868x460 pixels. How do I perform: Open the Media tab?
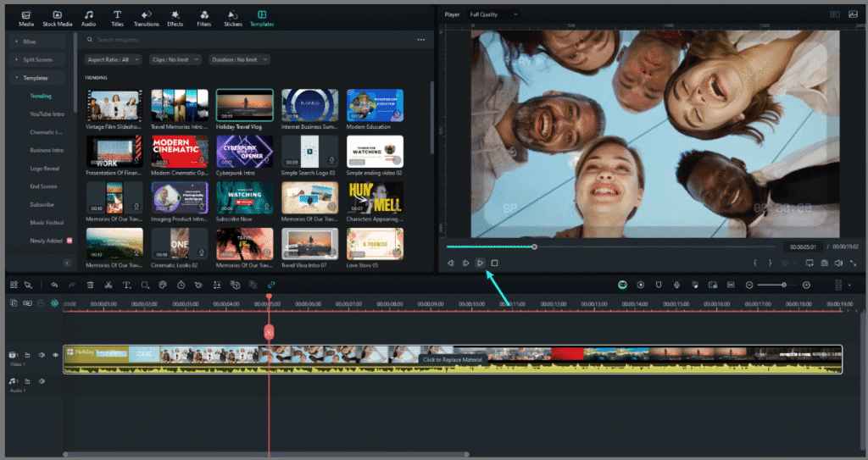[x=26, y=19]
